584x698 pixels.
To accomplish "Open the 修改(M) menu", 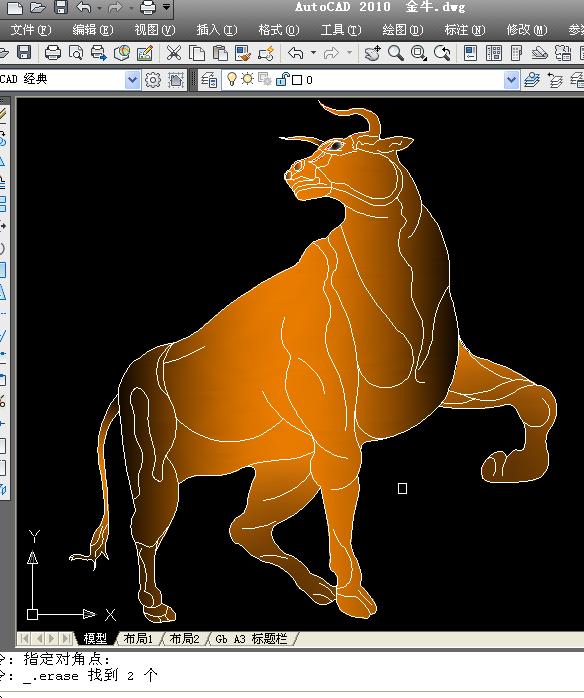I will coord(527,30).
